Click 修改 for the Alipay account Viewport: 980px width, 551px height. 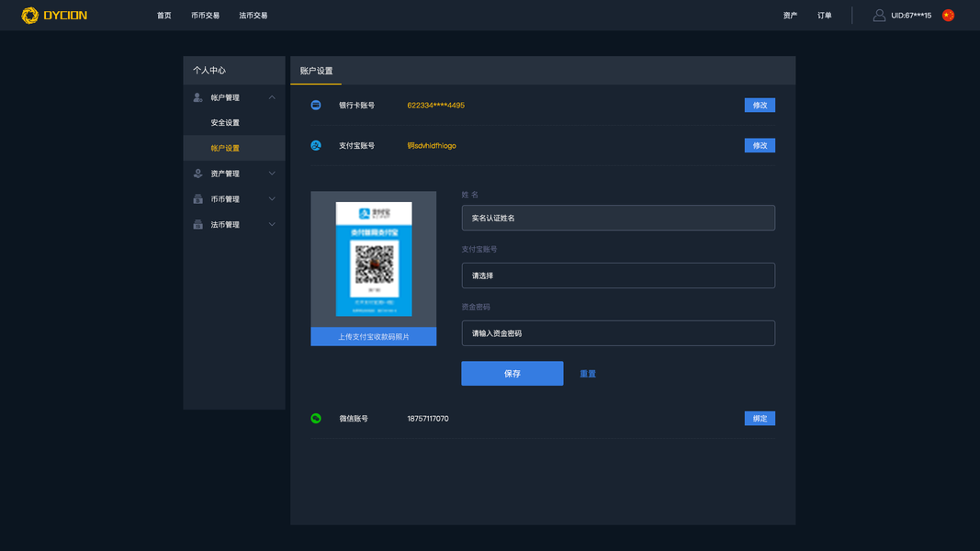(760, 146)
